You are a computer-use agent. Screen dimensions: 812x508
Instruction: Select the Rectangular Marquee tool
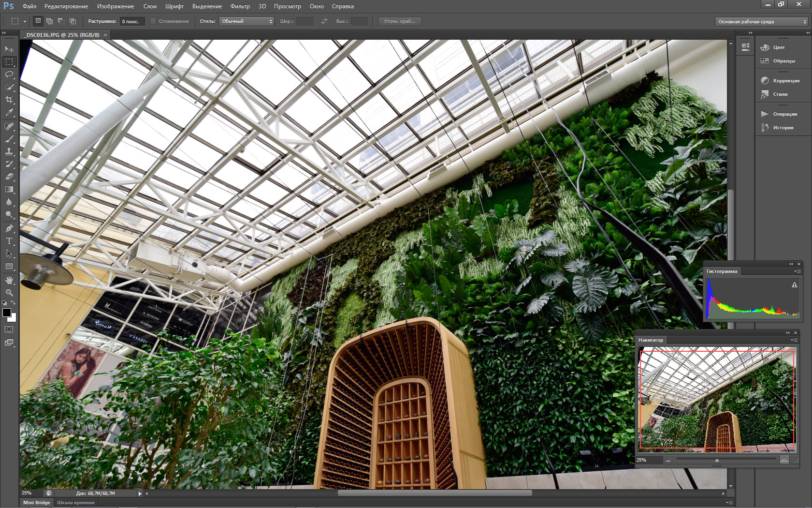[9, 62]
